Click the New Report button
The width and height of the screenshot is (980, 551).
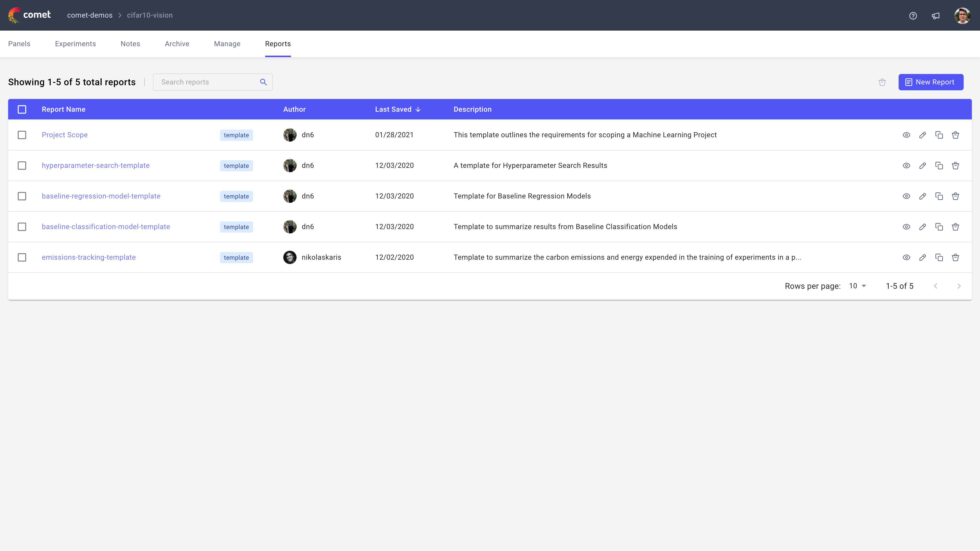[930, 82]
